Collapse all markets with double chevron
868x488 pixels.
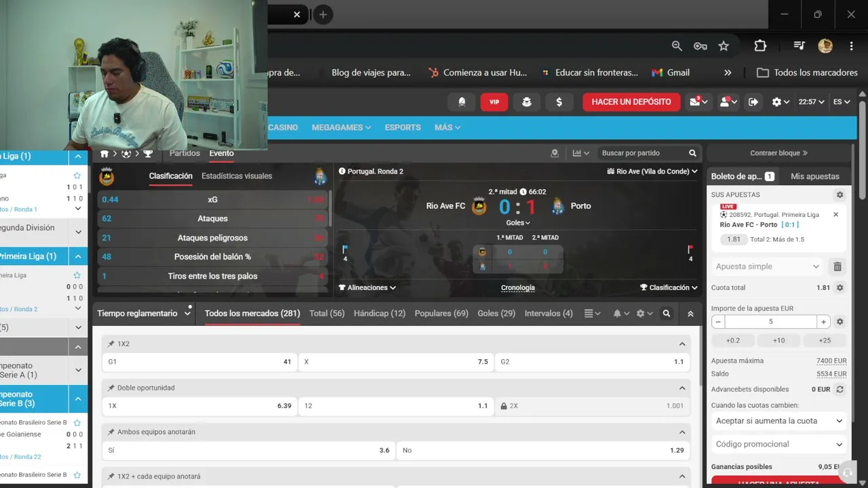[690, 314]
